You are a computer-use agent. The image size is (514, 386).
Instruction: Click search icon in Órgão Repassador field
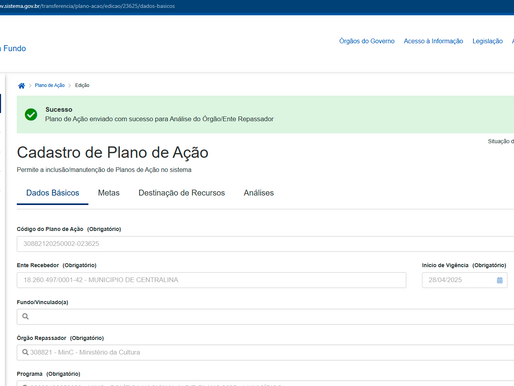click(x=25, y=352)
